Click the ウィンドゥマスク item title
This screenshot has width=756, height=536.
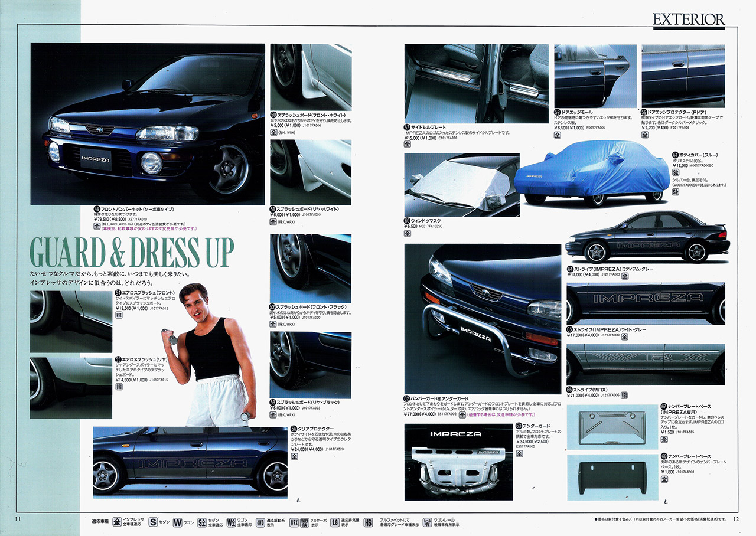tap(427, 220)
